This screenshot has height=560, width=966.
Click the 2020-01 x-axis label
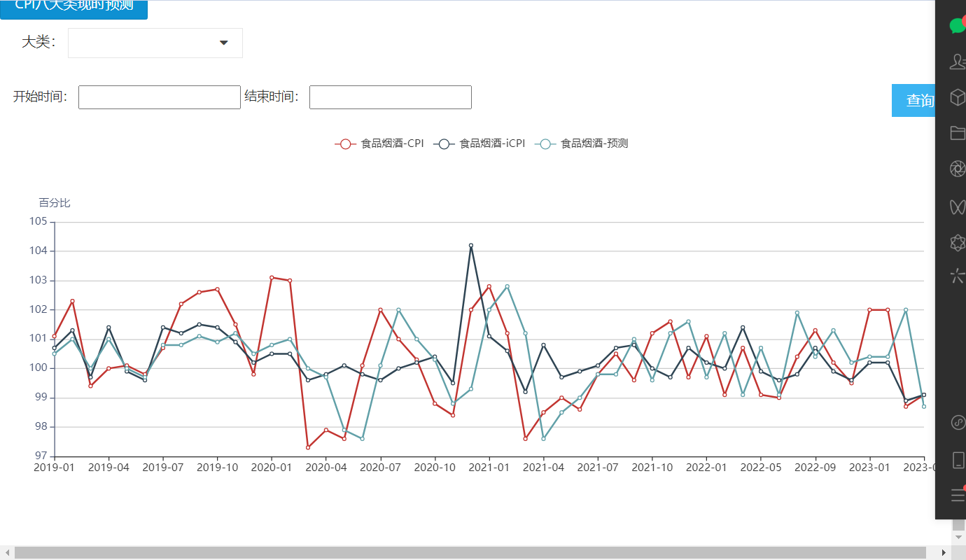(272, 467)
